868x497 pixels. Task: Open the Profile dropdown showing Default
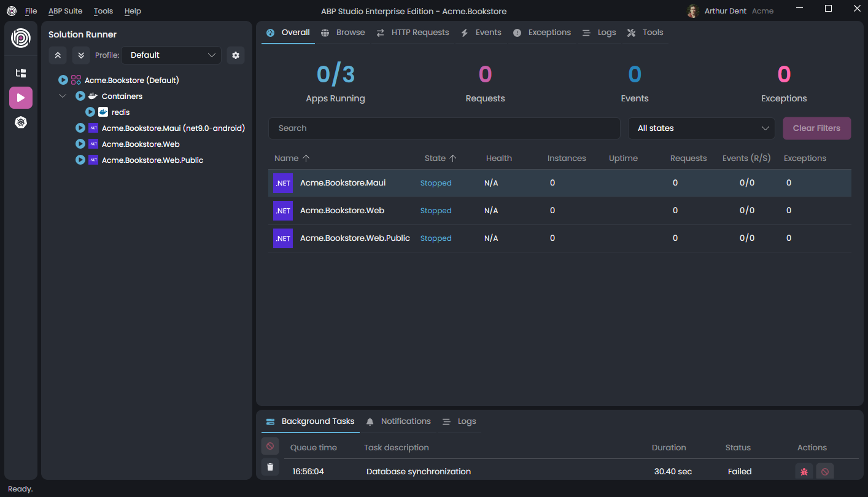pyautogui.click(x=171, y=55)
